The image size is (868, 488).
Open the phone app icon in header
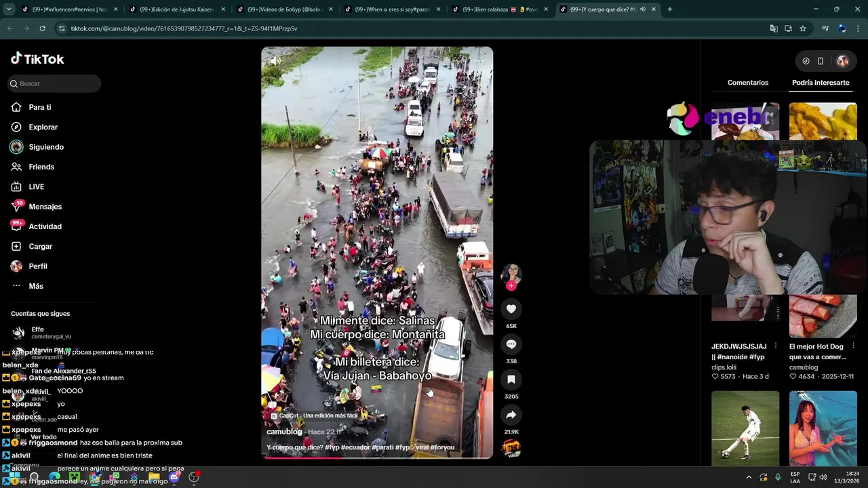pos(821,61)
